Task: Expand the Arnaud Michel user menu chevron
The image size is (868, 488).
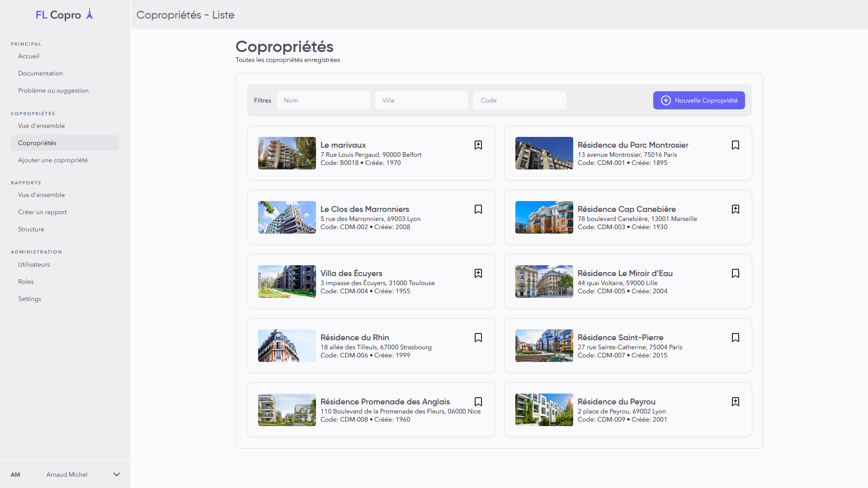Action: (x=117, y=474)
